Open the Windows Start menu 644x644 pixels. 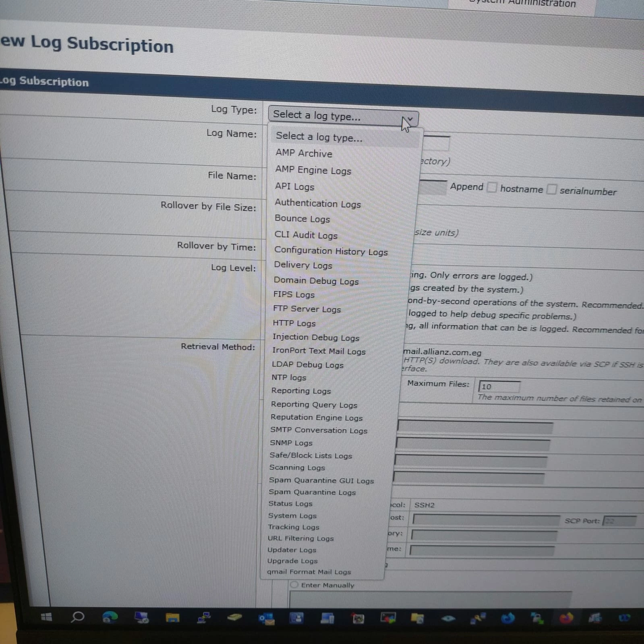(47, 617)
